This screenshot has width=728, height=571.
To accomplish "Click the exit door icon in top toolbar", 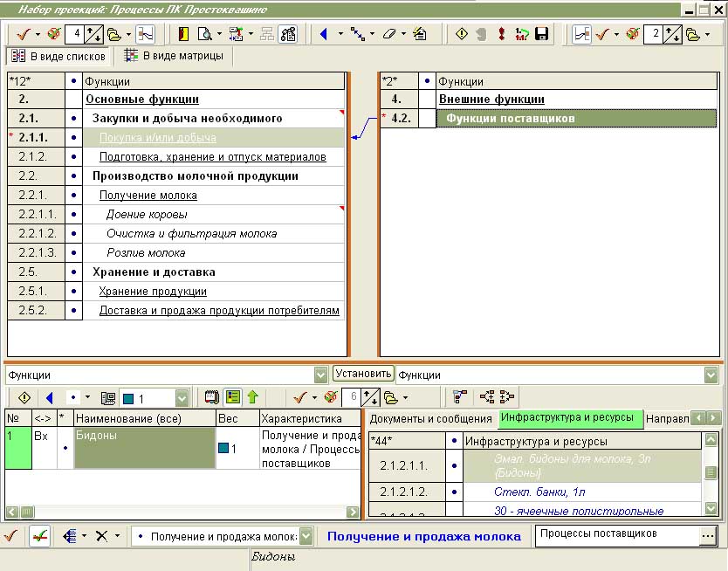I will click(183, 34).
